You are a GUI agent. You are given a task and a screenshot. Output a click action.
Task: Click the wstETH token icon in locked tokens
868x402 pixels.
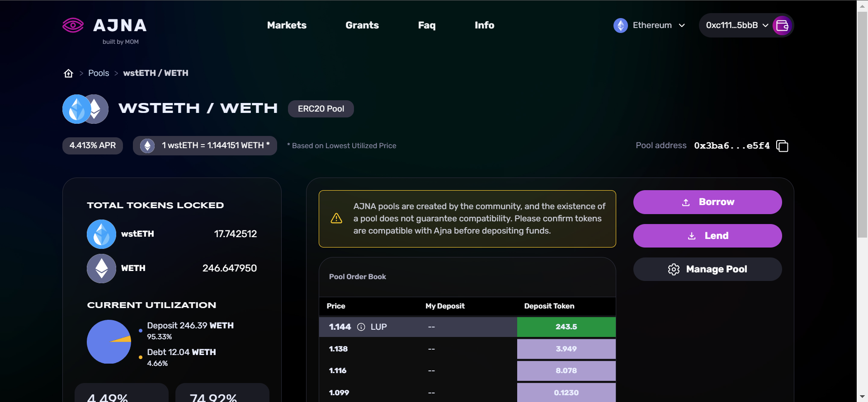click(x=101, y=234)
